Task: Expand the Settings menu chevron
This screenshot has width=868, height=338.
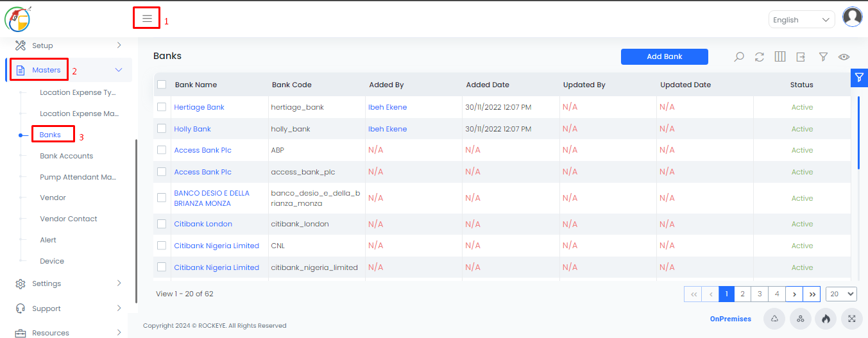Action: pos(119,283)
